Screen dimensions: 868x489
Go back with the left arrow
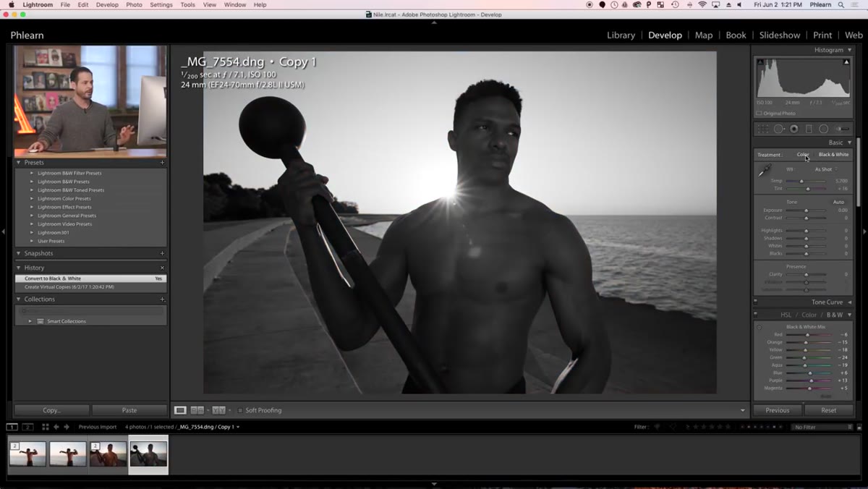pos(56,427)
